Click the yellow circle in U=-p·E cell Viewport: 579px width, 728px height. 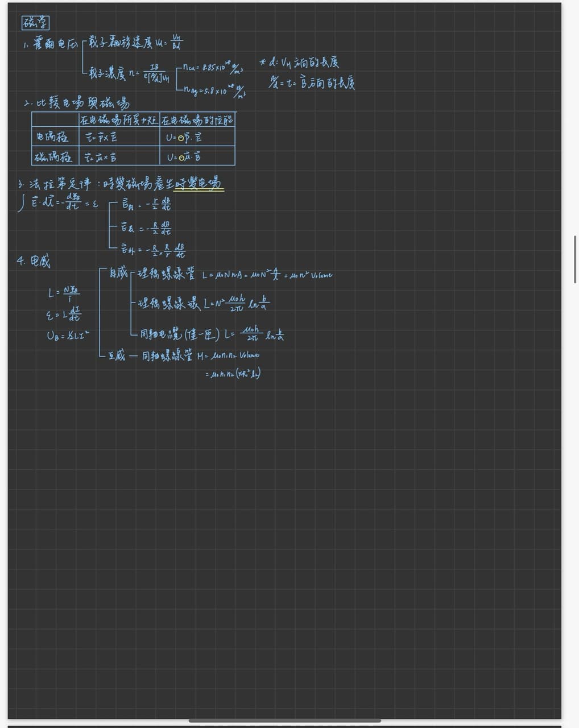tap(181, 138)
